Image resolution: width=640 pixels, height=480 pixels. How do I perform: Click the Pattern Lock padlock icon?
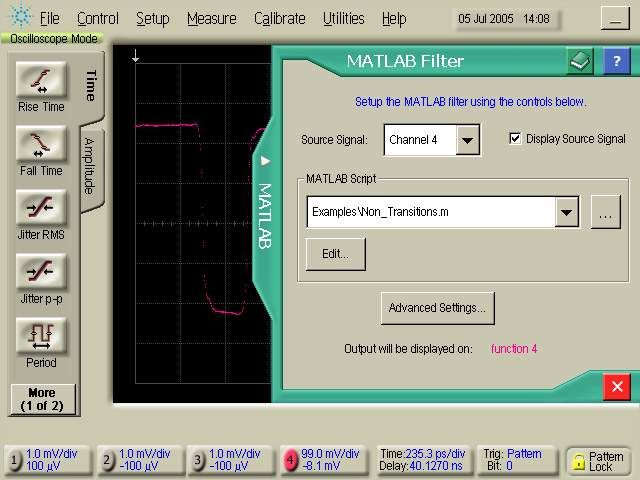point(578,460)
